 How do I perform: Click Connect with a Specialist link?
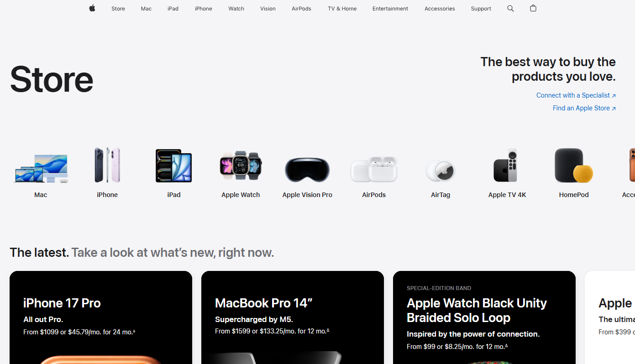coord(576,95)
